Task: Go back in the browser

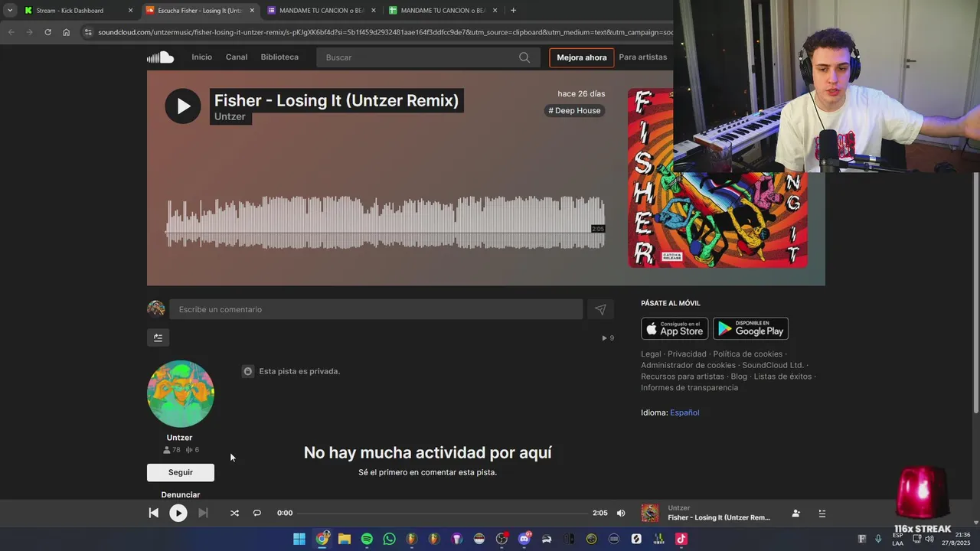Action: point(11,32)
